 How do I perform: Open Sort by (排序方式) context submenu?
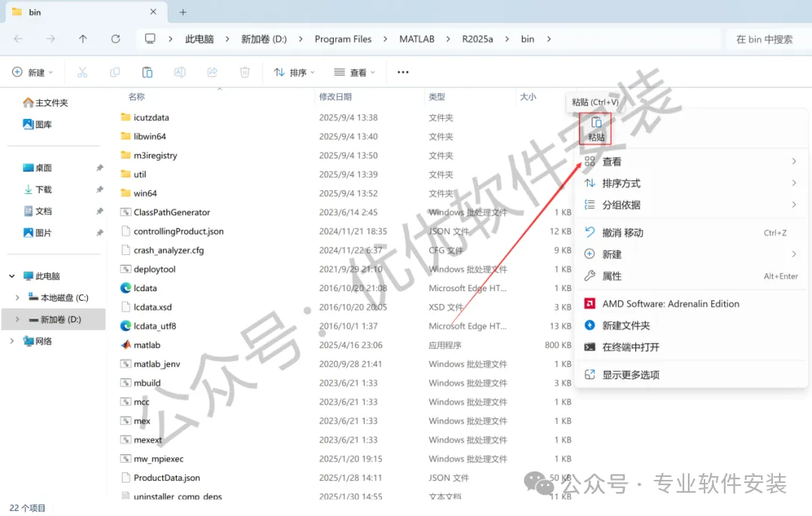coord(691,184)
